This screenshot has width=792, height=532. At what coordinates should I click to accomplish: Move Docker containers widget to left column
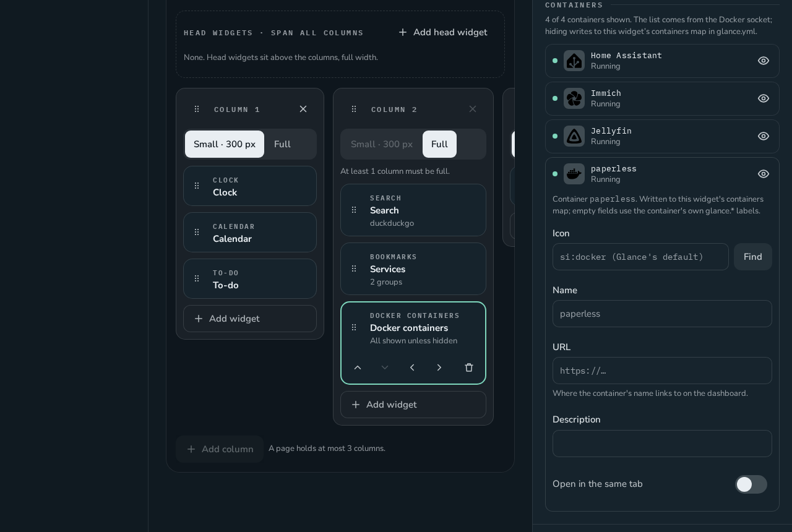412,367
